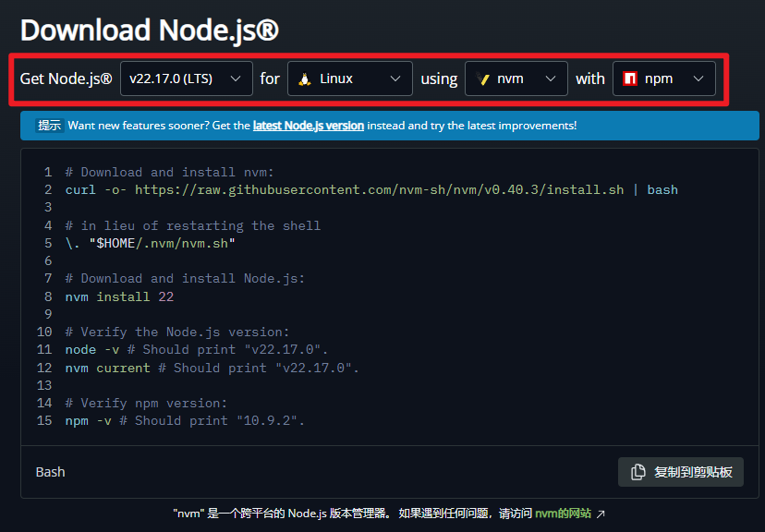
Task: Expand the nvm selector chevron
Action: (x=551, y=79)
